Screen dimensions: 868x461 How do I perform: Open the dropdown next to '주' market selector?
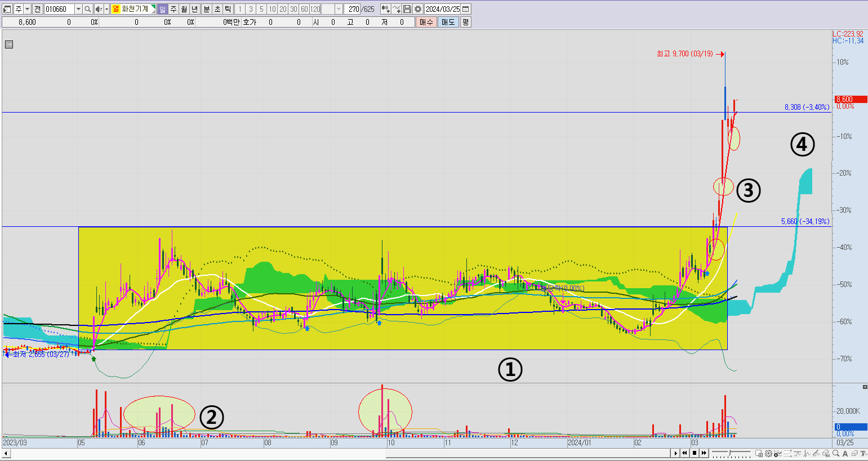tap(28, 9)
